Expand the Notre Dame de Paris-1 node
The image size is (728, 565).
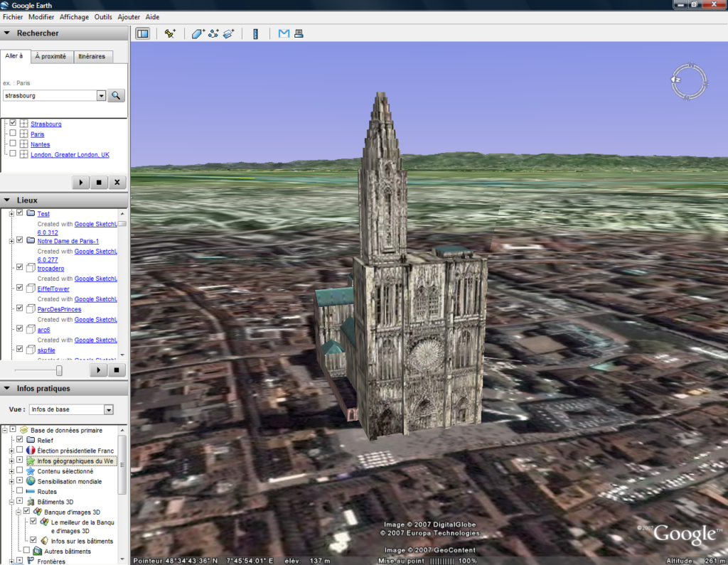pos(11,241)
